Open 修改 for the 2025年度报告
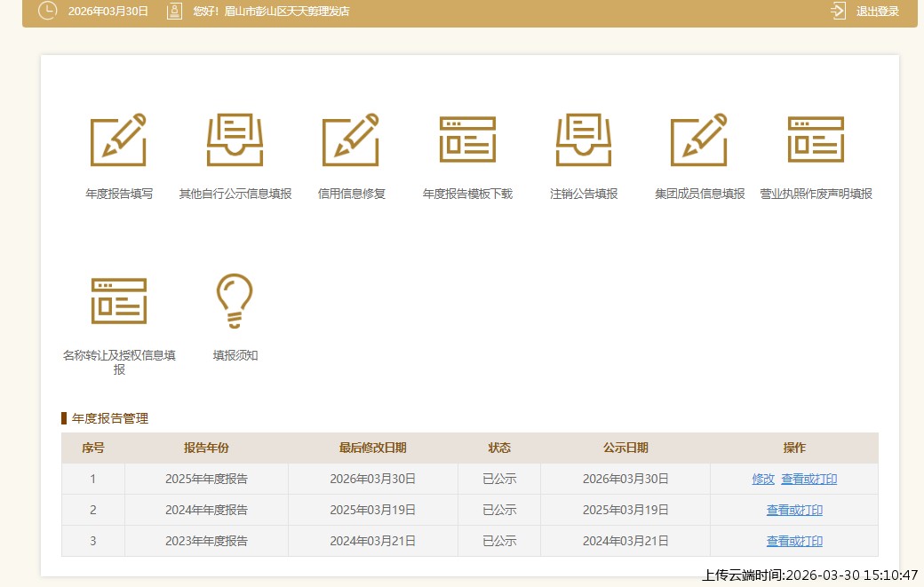The image size is (924, 587). (762, 479)
